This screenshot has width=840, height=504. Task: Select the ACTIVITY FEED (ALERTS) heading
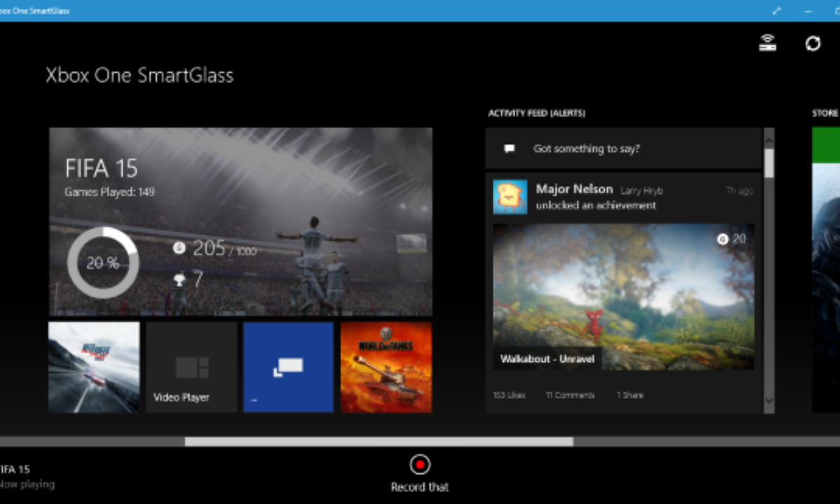point(536,113)
